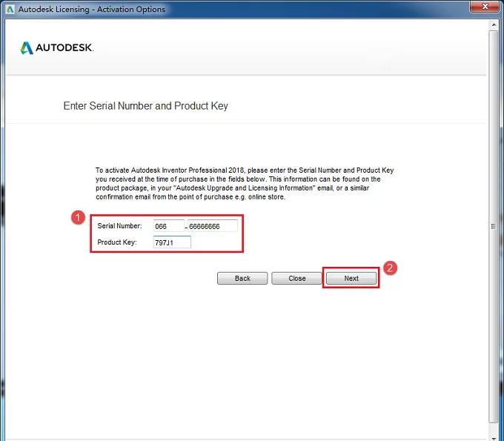504x441 pixels.
Task: Click the 'Enter Serial Number and Product Key' heading
Action: (x=145, y=106)
